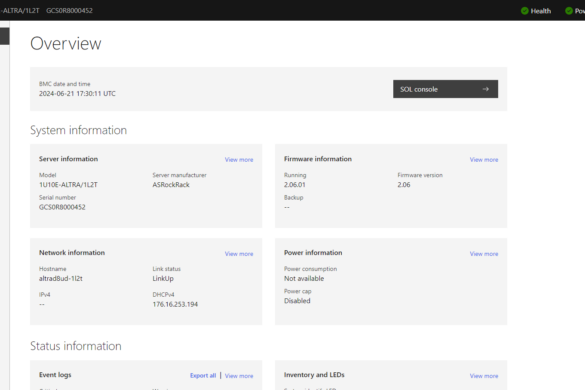The width and height of the screenshot is (585, 390).
Task: Open the SOL console button
Action: [x=445, y=89]
